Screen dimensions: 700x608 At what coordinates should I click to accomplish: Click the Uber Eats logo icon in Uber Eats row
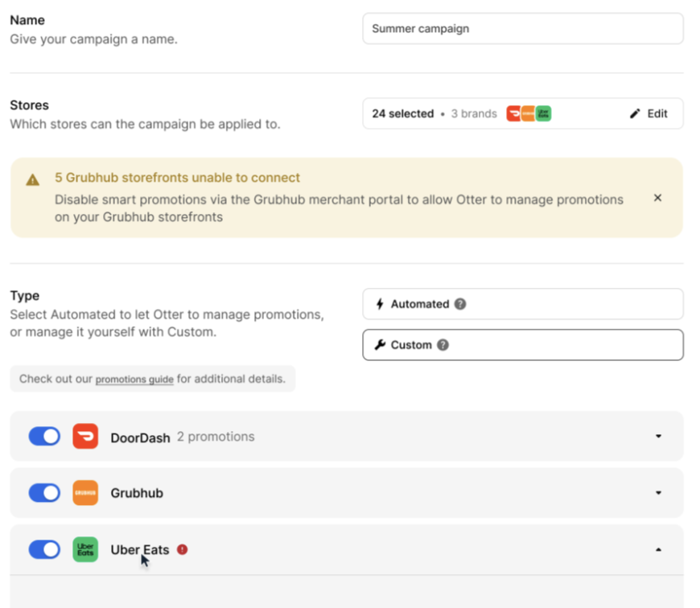pos(85,549)
